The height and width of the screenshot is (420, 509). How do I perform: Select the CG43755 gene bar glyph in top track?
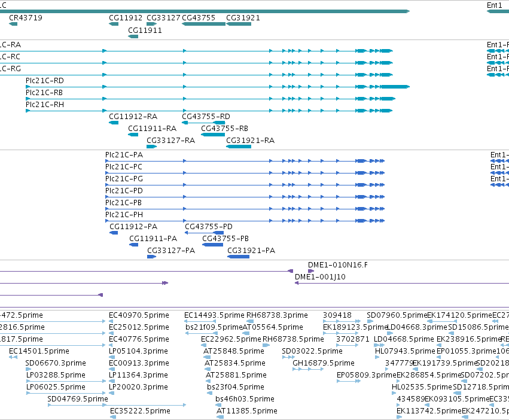[203, 24]
